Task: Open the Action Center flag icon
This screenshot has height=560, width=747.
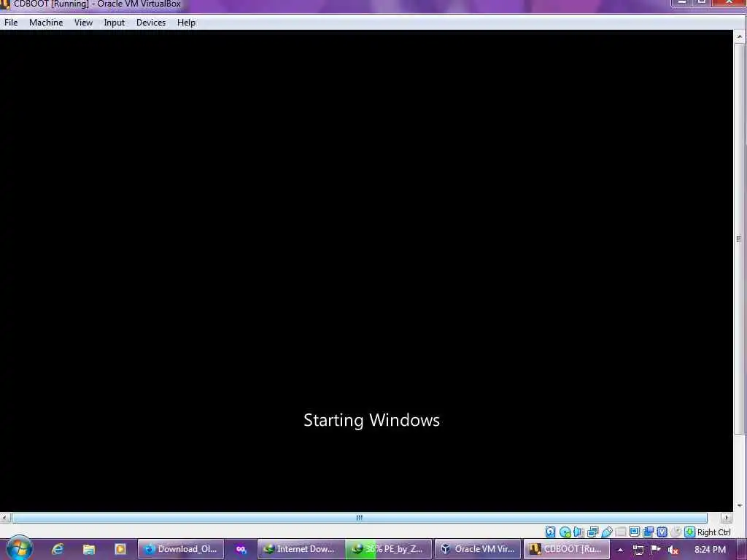Action: coord(656,550)
